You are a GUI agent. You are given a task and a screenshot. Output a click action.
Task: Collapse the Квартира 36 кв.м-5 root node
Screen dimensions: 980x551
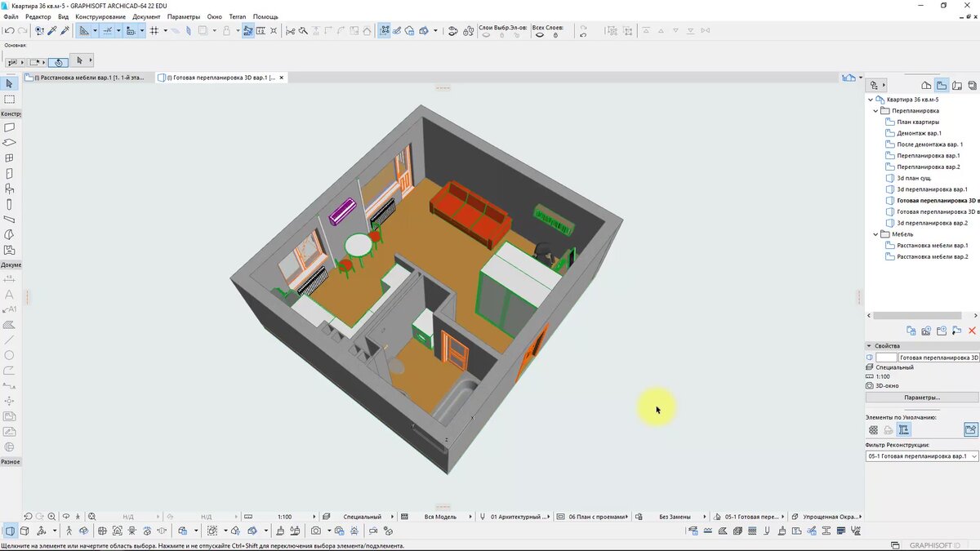[x=870, y=100]
